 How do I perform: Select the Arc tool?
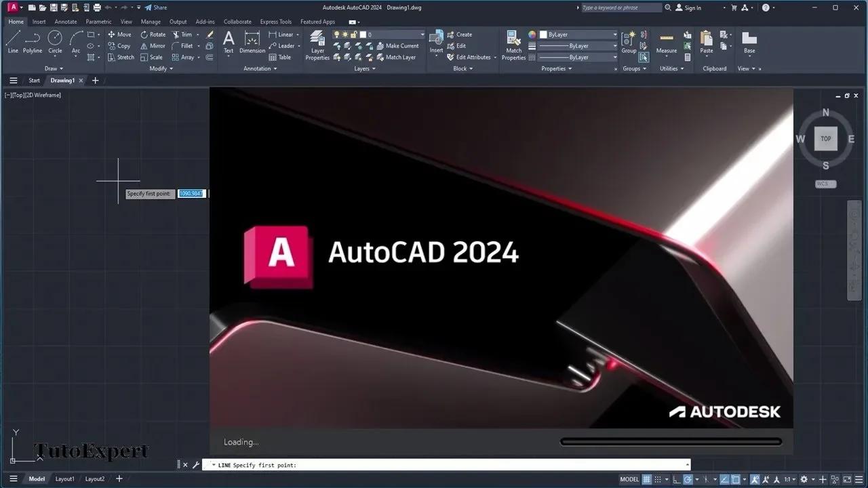pyautogui.click(x=76, y=41)
